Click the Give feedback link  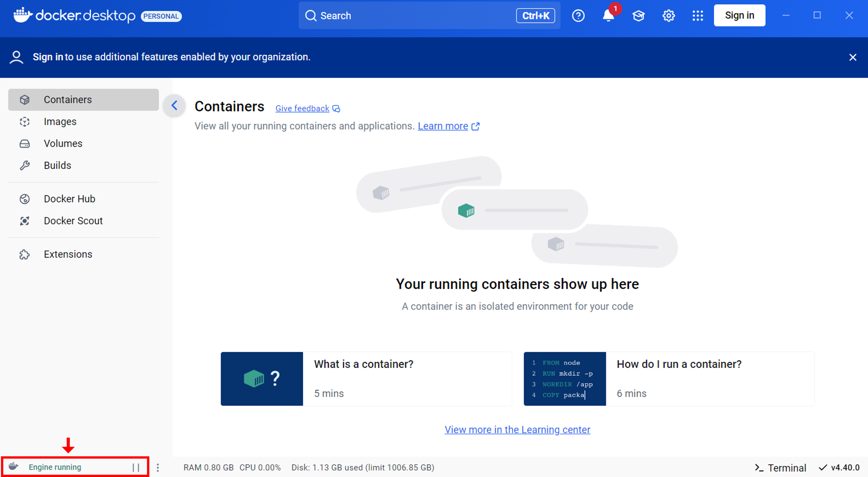(302, 109)
